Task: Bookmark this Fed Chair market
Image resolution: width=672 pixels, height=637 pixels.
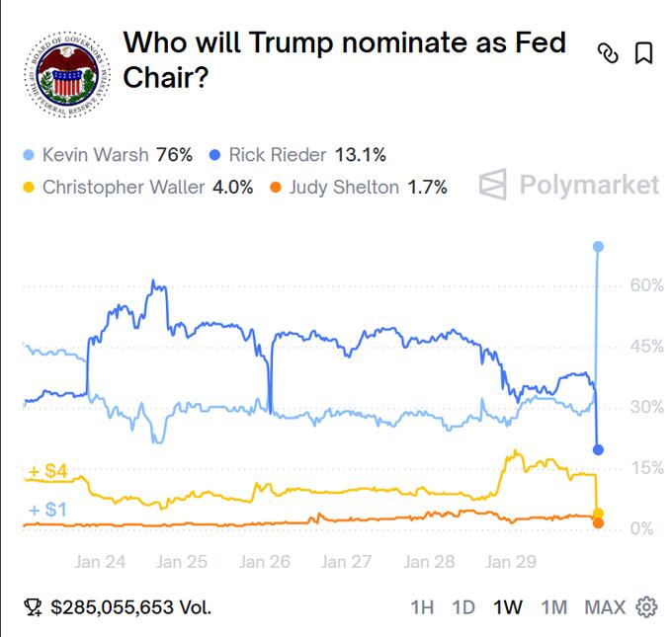Action: (x=643, y=53)
